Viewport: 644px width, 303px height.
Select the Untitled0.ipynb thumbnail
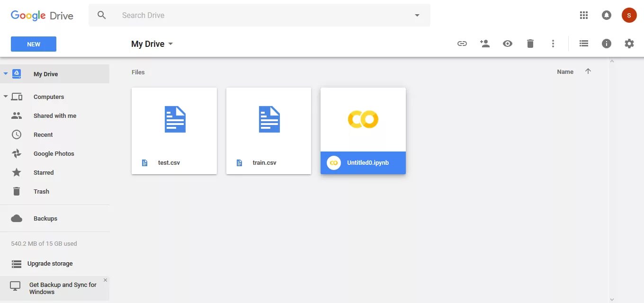coord(363,119)
